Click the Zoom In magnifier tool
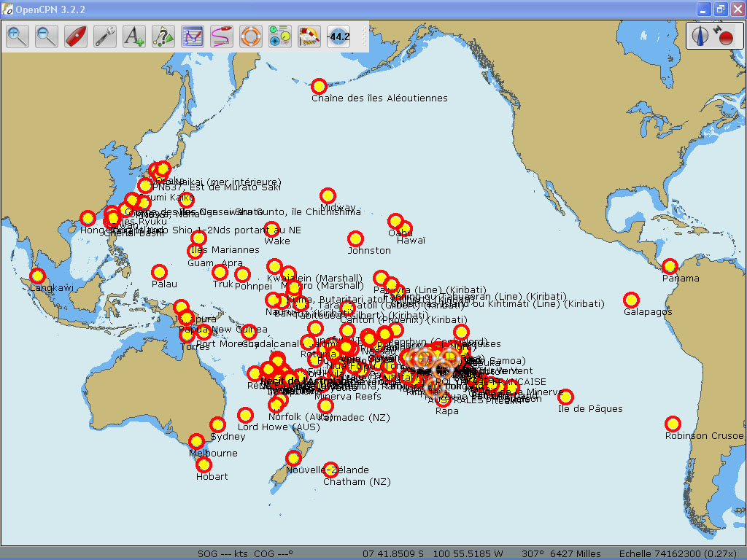 click(x=18, y=36)
